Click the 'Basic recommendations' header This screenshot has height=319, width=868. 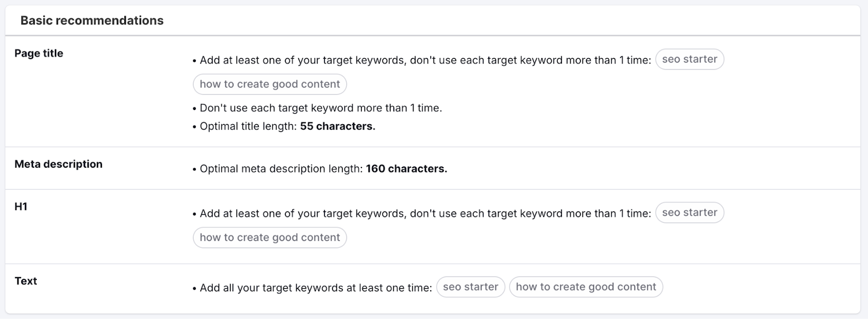click(92, 20)
